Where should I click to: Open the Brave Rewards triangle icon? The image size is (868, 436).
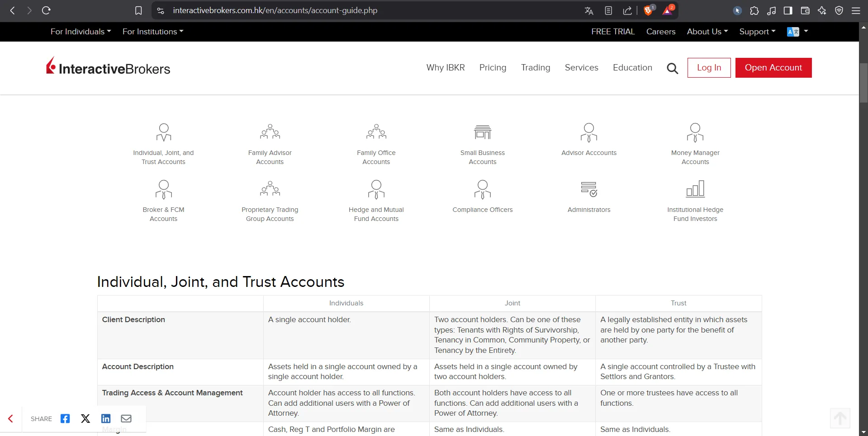[x=668, y=10]
